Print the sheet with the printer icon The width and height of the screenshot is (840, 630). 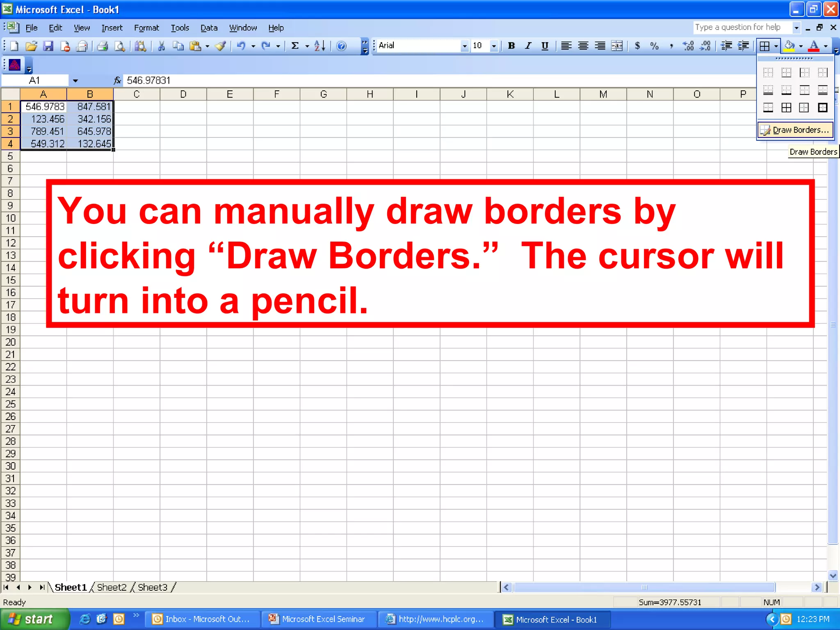(103, 46)
